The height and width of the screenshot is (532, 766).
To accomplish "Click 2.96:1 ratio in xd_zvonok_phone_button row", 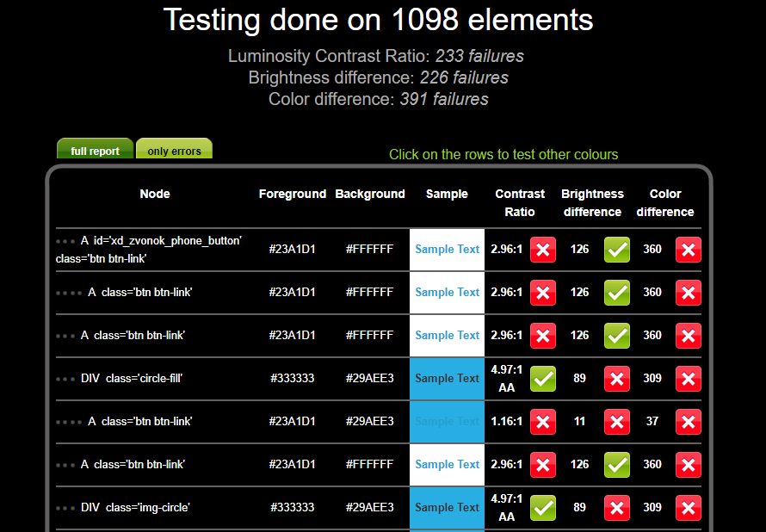I will click(x=507, y=249).
